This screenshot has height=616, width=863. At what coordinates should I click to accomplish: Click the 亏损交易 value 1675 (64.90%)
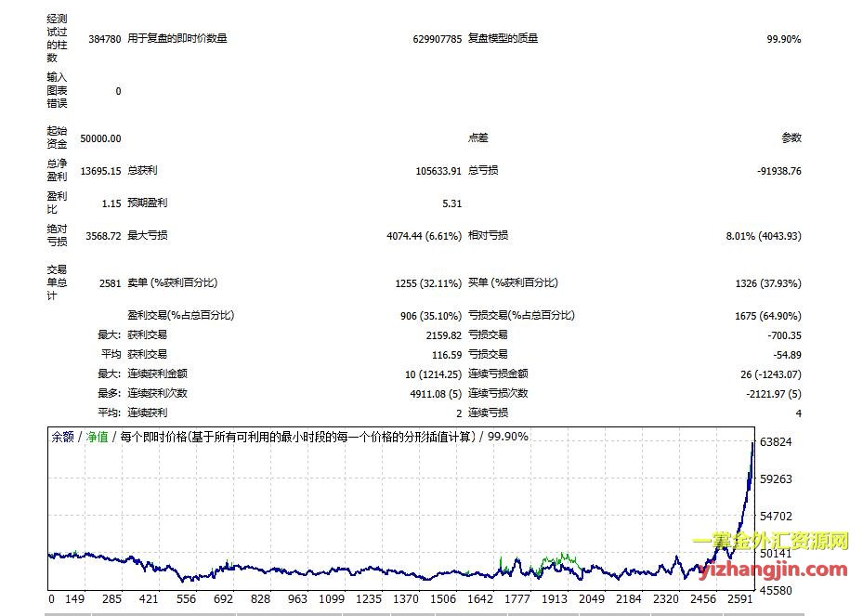click(x=767, y=316)
